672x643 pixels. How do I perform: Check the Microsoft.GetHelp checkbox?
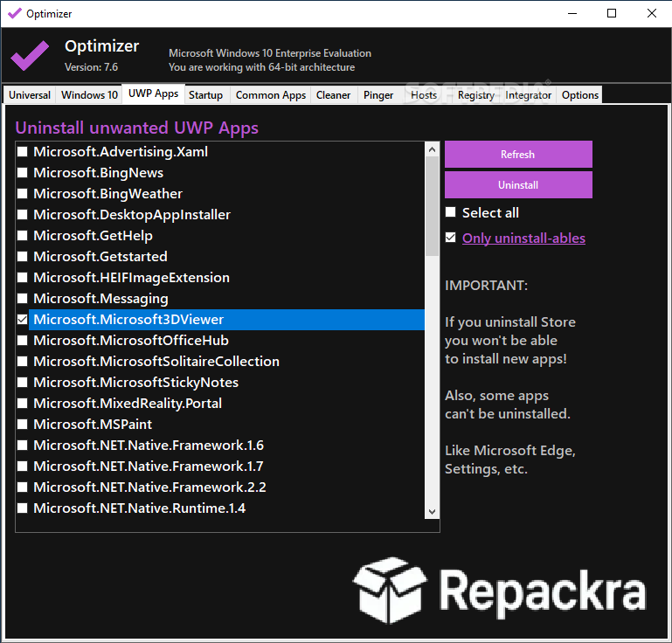tap(23, 235)
